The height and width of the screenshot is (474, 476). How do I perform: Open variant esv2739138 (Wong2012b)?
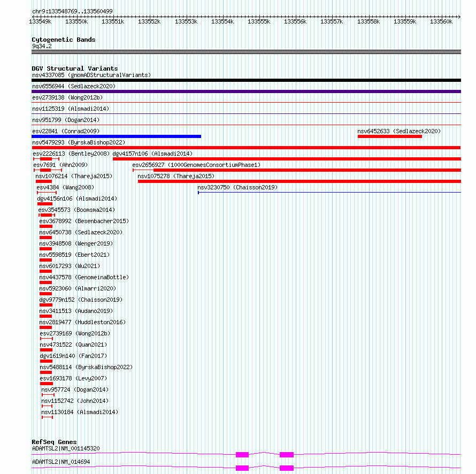pyautogui.click(x=67, y=97)
